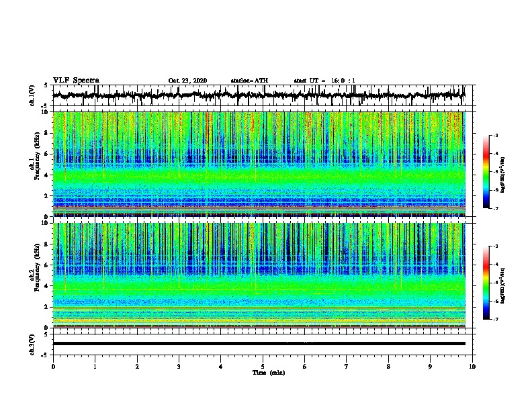Click the ch.1 color bar PSD label

[502, 175]
